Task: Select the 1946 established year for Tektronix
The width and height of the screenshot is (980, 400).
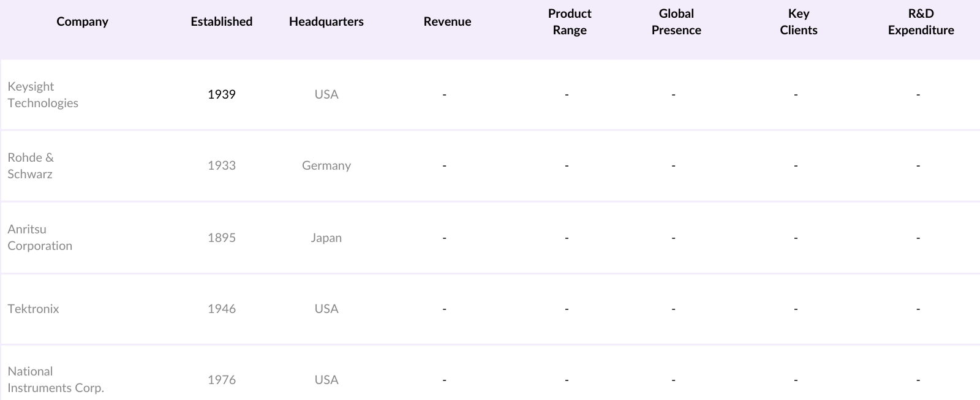Action: [221, 309]
